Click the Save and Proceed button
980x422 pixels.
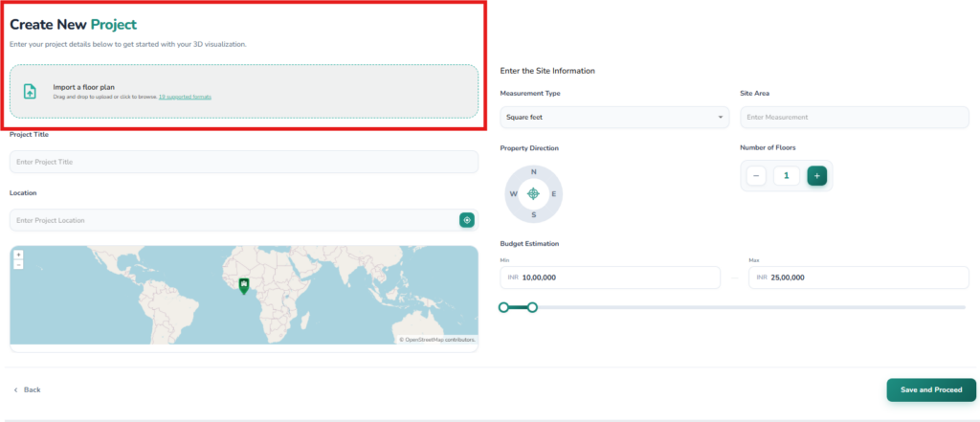click(x=930, y=389)
